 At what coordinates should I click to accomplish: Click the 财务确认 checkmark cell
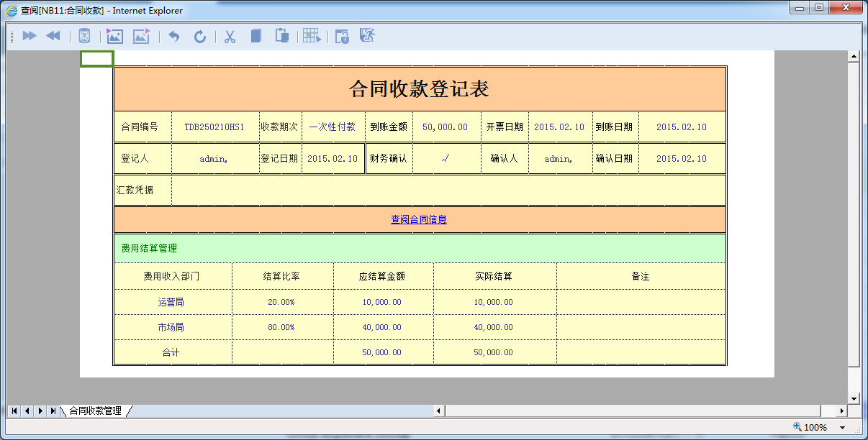[446, 159]
